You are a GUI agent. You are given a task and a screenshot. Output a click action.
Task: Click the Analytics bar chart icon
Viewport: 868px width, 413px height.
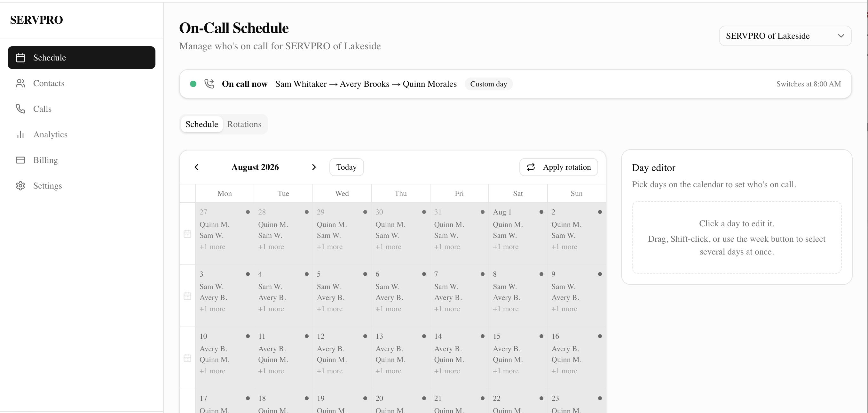click(20, 135)
